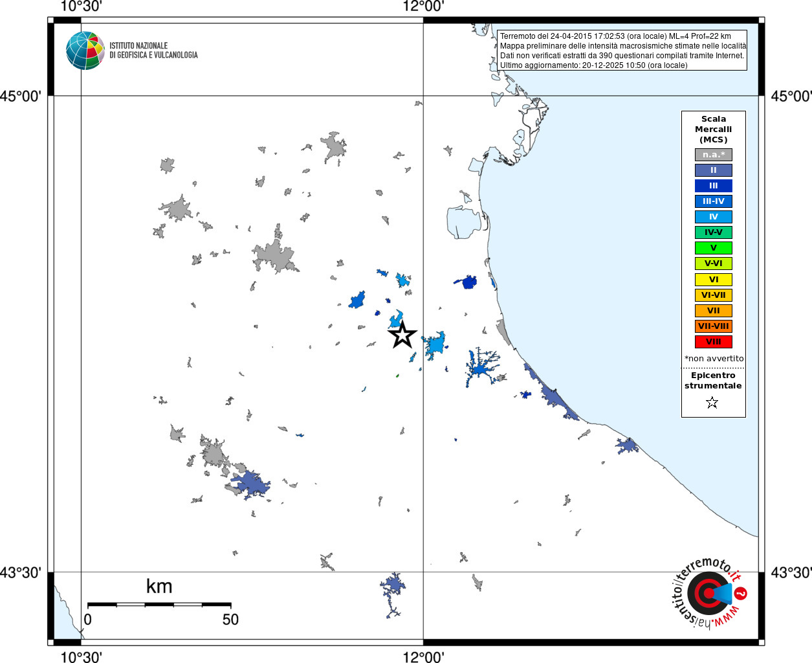Viewport: 812px width, 663px height.
Task: Click the Scala Mercalli (MCS) legend title
Action: [x=714, y=129]
